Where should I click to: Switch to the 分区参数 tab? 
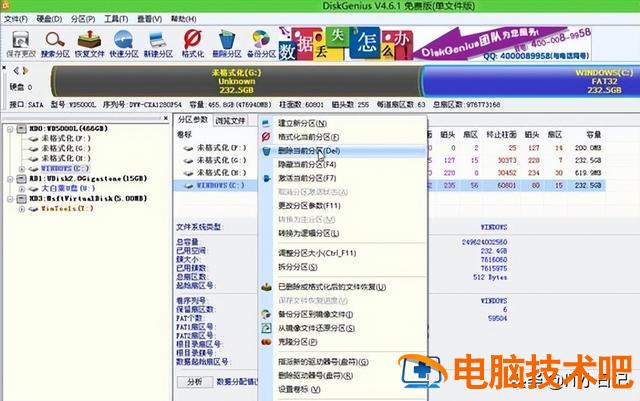193,120
